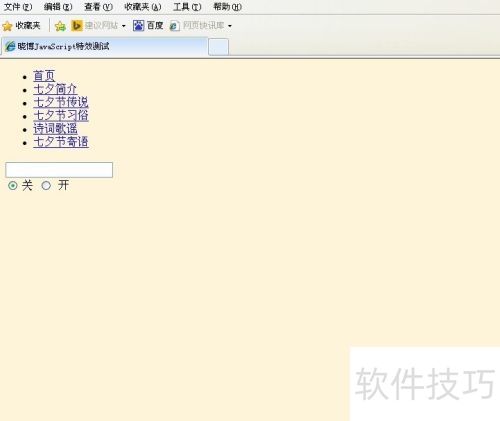Click the Bing suggested sites icon

[x=77, y=25]
